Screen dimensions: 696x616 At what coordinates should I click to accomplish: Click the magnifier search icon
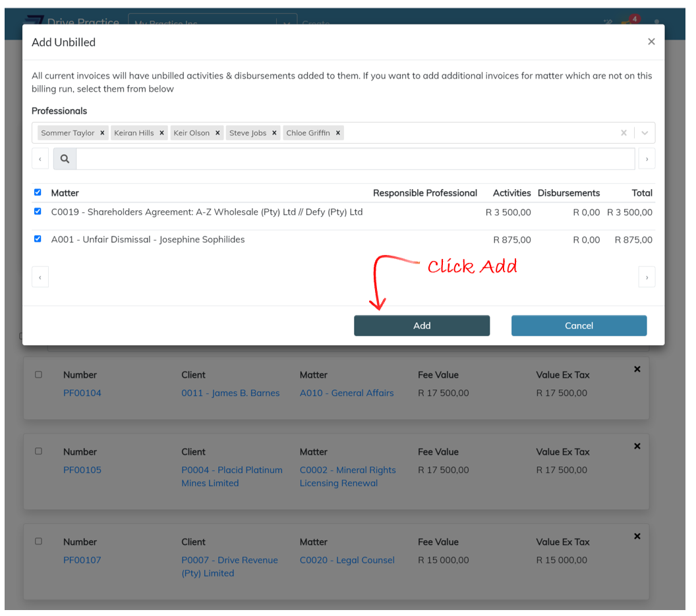click(x=65, y=159)
